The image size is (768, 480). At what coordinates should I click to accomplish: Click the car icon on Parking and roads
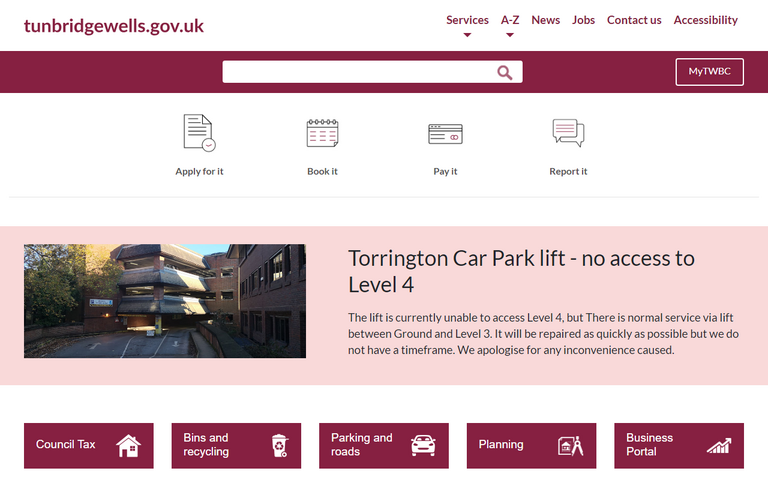click(424, 446)
